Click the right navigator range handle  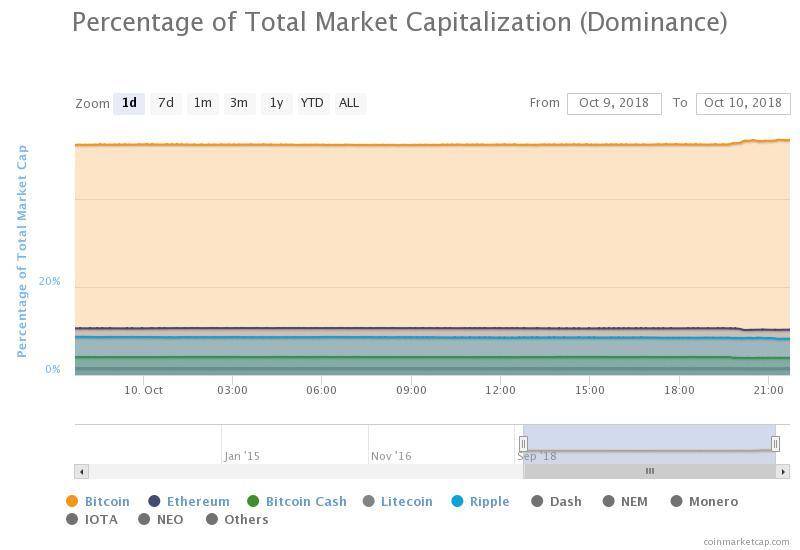[x=775, y=444]
